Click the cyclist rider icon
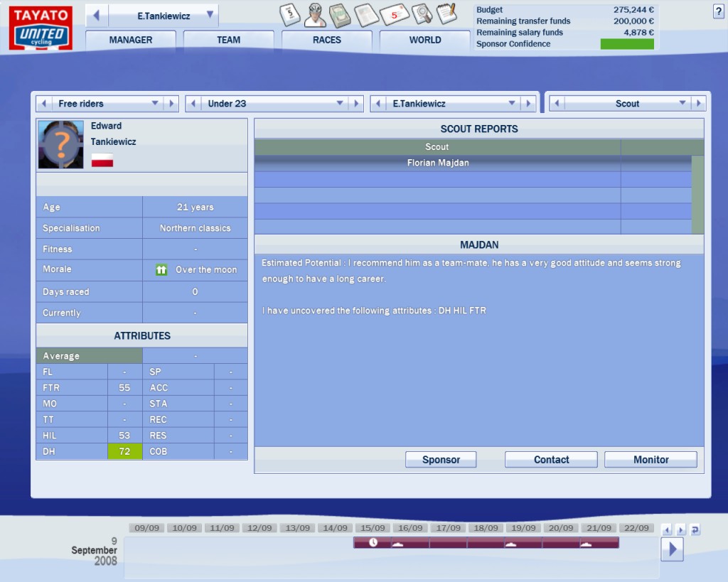 coord(316,14)
